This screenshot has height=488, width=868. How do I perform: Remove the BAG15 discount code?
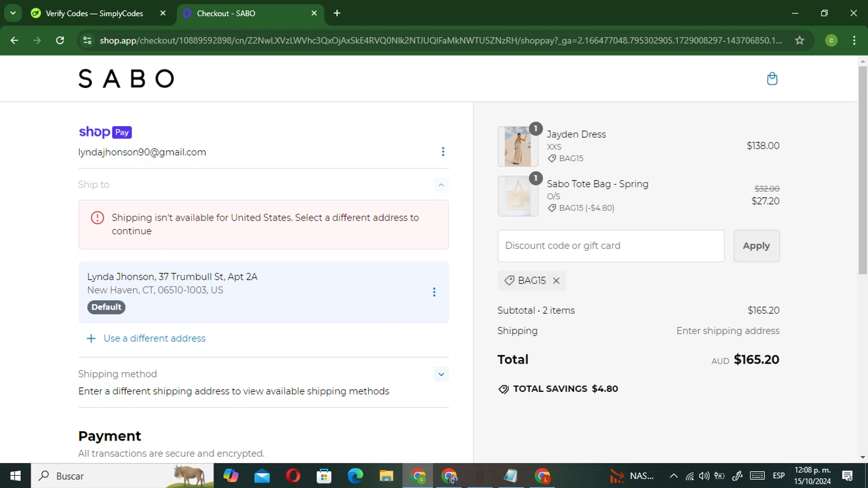(x=556, y=281)
